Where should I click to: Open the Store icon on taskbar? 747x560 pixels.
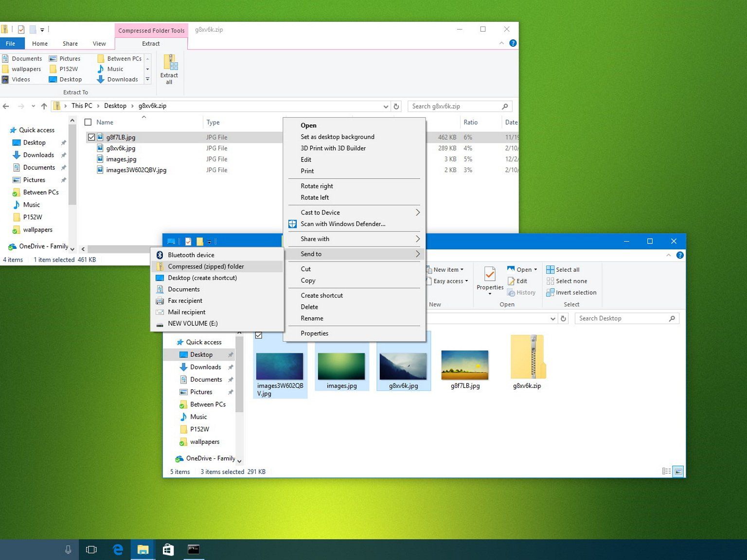168,550
